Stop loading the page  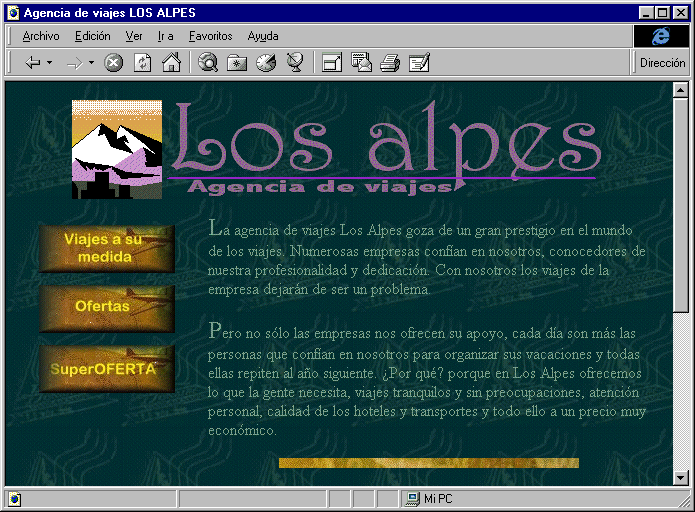[114, 63]
